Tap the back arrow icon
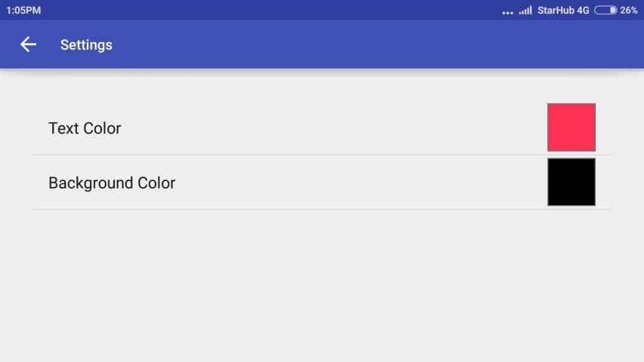Image resolution: width=644 pixels, height=362 pixels. click(x=28, y=44)
